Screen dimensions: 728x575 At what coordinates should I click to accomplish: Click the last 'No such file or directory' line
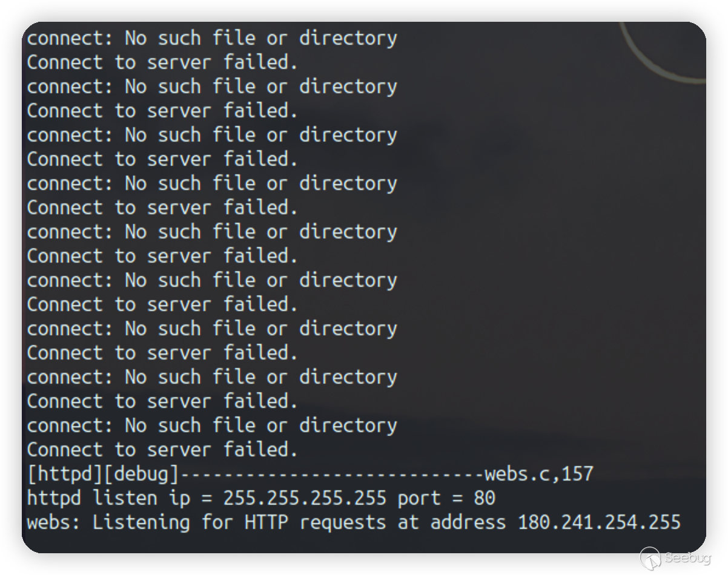260,425
